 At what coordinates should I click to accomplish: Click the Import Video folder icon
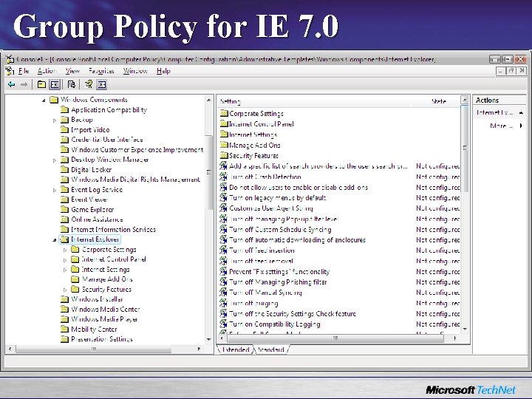pos(64,129)
